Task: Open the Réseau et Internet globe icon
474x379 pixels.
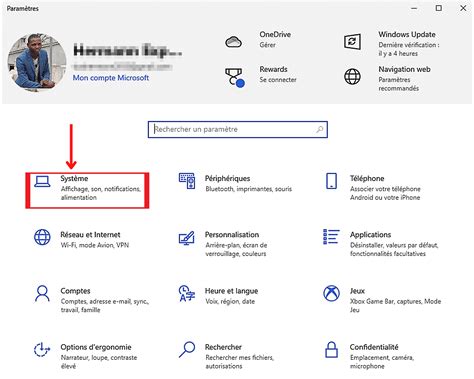Action: 42,237
